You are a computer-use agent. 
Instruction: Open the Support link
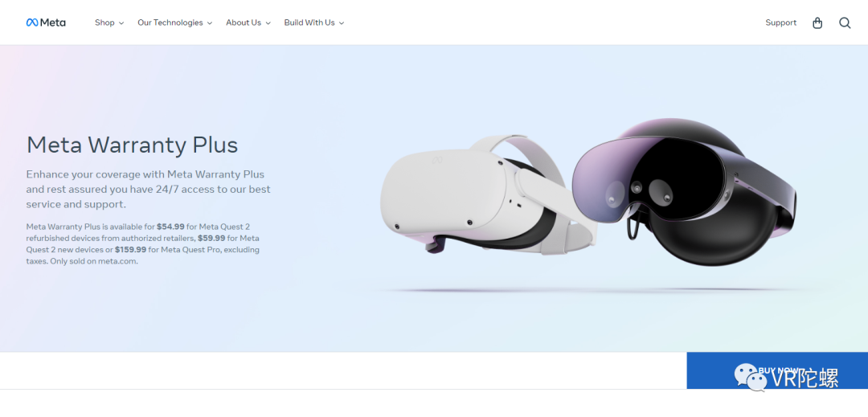click(x=780, y=22)
